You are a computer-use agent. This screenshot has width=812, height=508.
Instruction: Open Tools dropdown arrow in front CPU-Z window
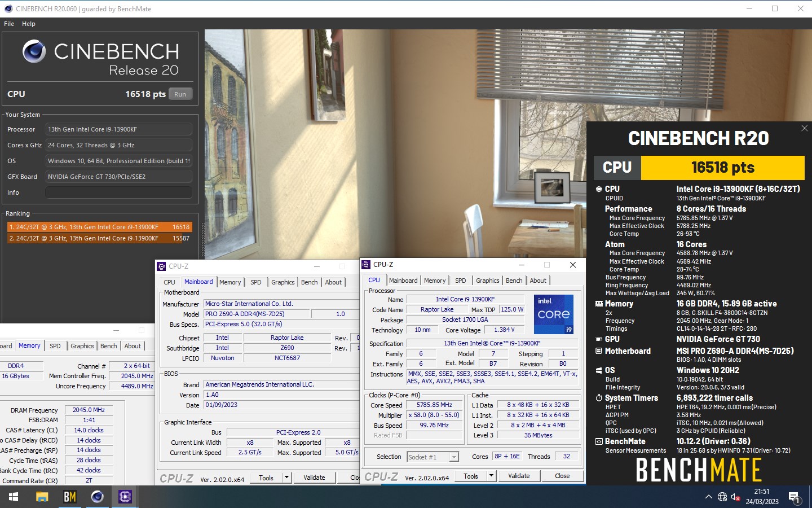pos(491,476)
